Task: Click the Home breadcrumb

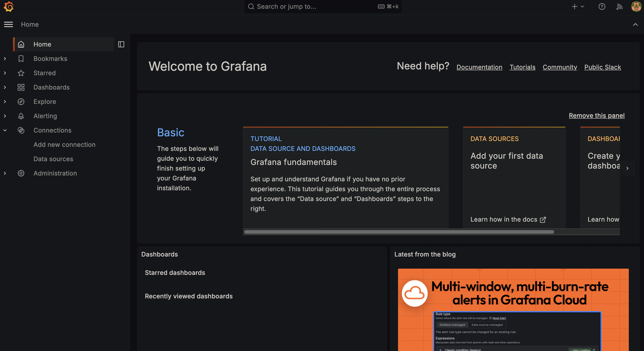Action: coord(30,24)
